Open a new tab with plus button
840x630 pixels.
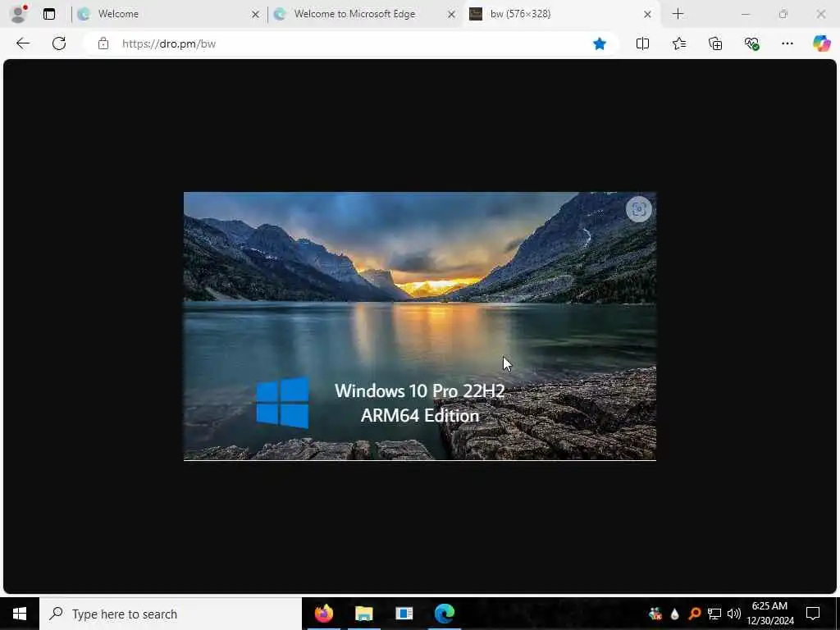(678, 14)
